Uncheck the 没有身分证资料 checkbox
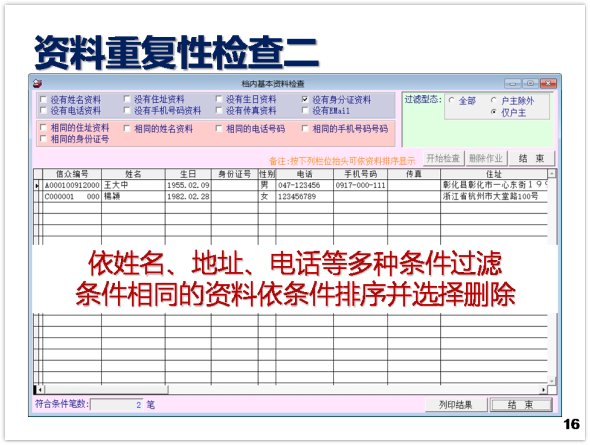 click(x=305, y=100)
